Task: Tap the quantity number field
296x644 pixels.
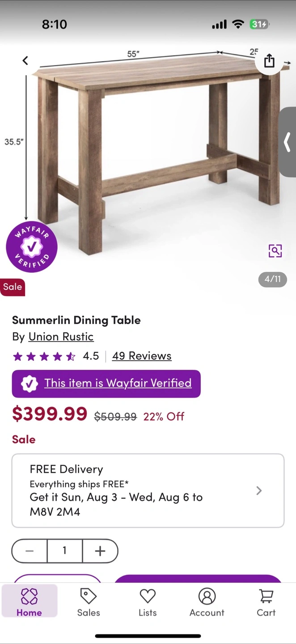Action: tap(64, 551)
